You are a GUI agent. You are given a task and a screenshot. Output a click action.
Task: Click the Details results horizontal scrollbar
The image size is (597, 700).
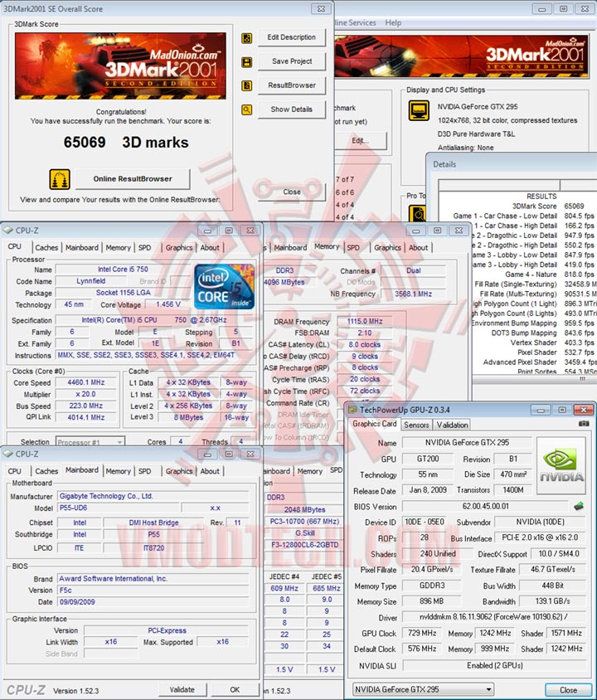(x=535, y=380)
